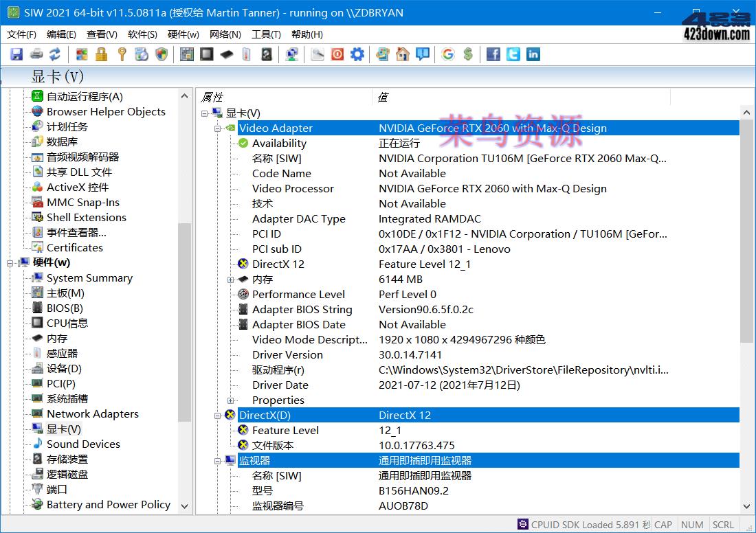Click the key icon in the toolbar
756x533 pixels.
click(122, 54)
